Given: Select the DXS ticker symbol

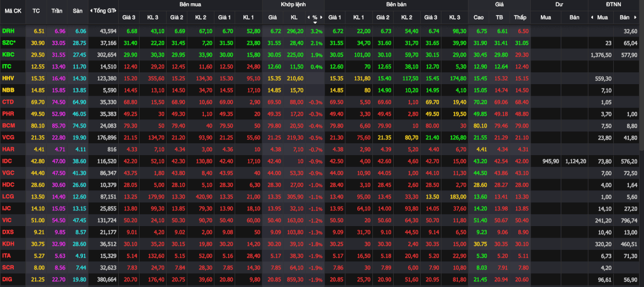Looking at the screenshot, I should [x=8, y=232].
